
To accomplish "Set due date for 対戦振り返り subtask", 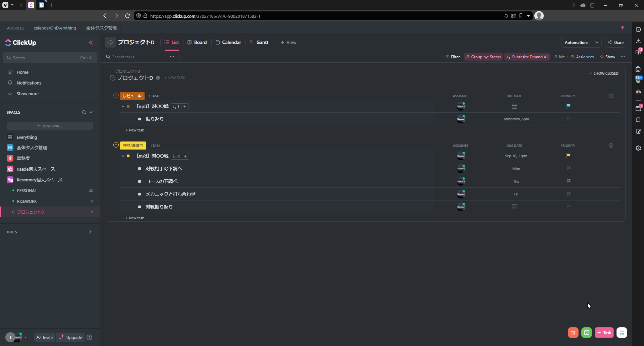I will [514, 207].
